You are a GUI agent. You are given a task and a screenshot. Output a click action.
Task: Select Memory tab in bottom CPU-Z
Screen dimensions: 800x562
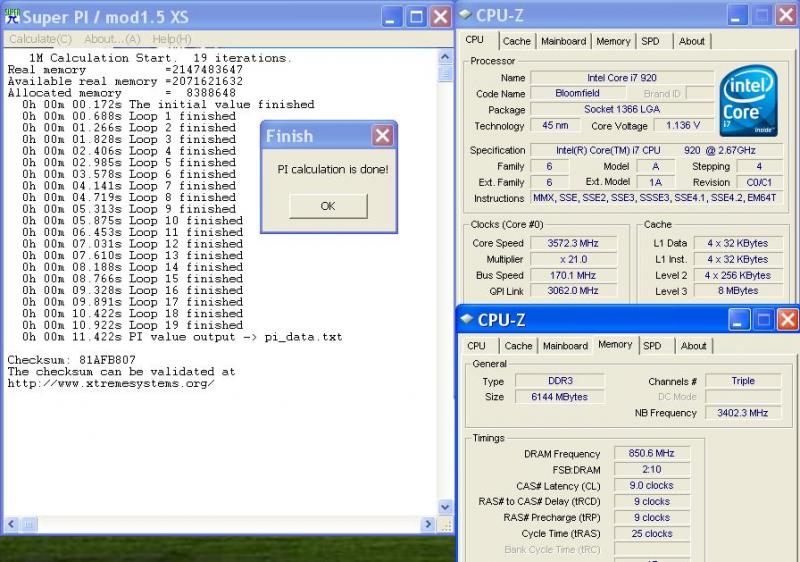pyautogui.click(x=615, y=345)
